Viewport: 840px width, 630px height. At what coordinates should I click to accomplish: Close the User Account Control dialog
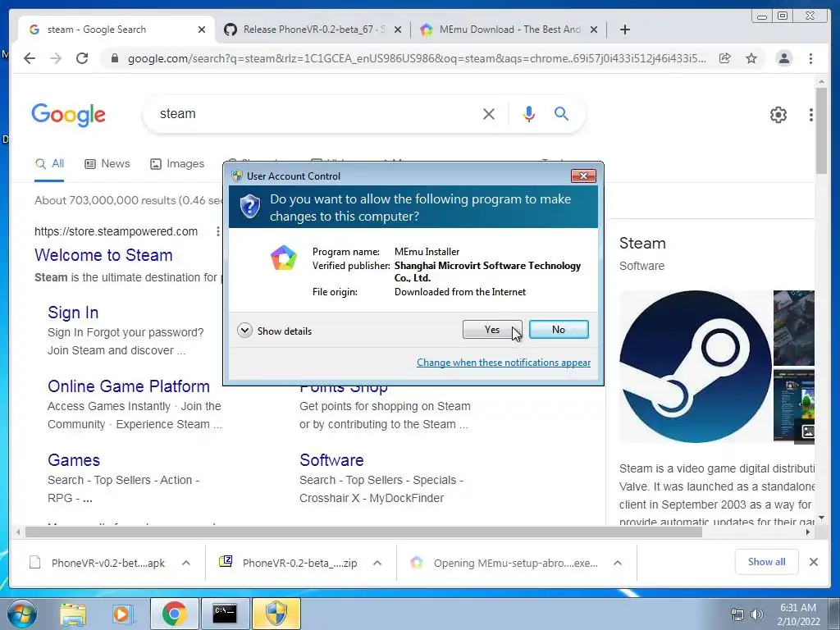[x=583, y=176]
